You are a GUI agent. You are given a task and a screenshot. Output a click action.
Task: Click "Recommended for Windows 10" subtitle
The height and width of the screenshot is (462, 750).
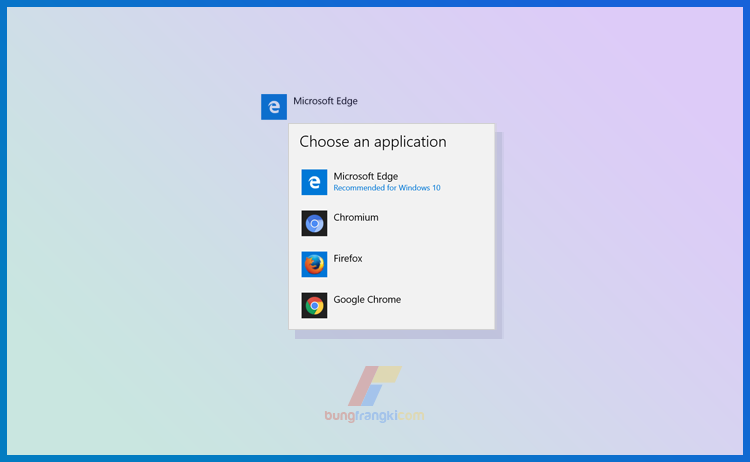(386, 188)
